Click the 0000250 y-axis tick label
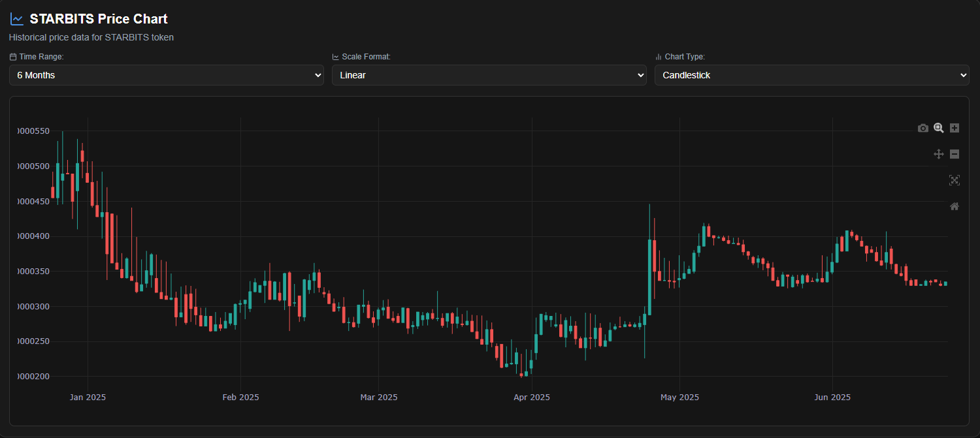The height and width of the screenshot is (438, 980). pos(33,341)
